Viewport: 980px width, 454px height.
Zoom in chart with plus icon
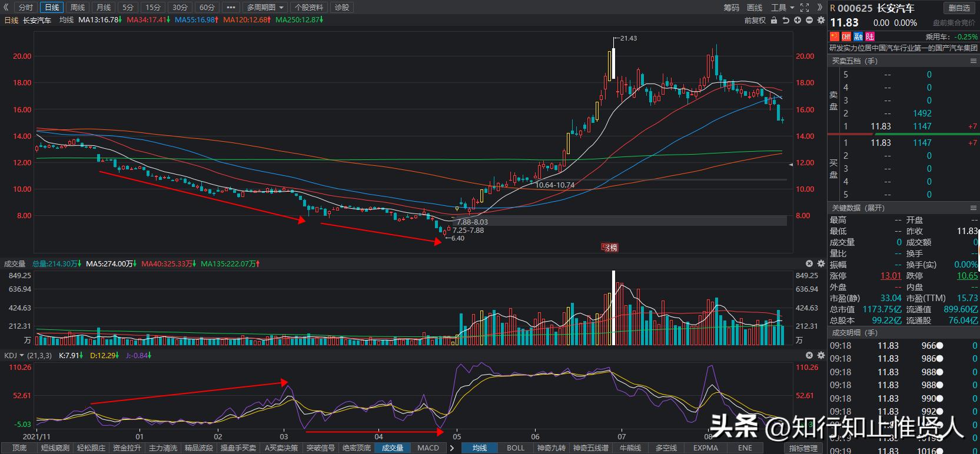point(798,20)
